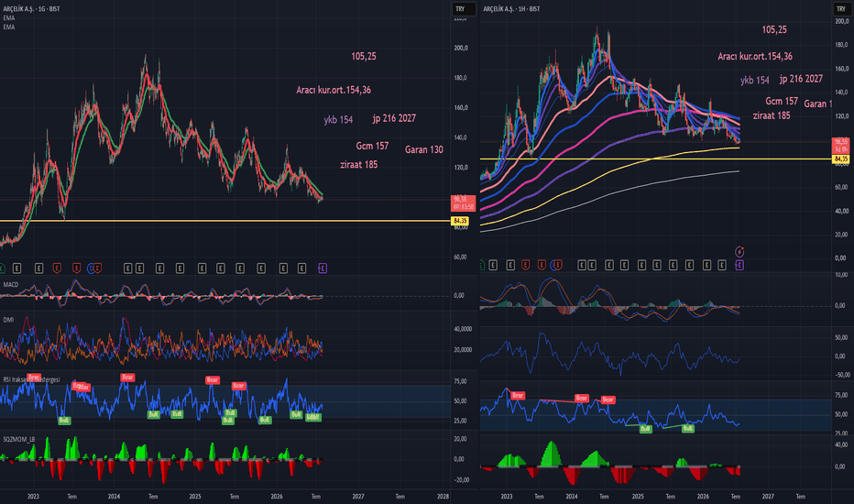Click the yellow 84,35 price label on daily chart

point(460,221)
